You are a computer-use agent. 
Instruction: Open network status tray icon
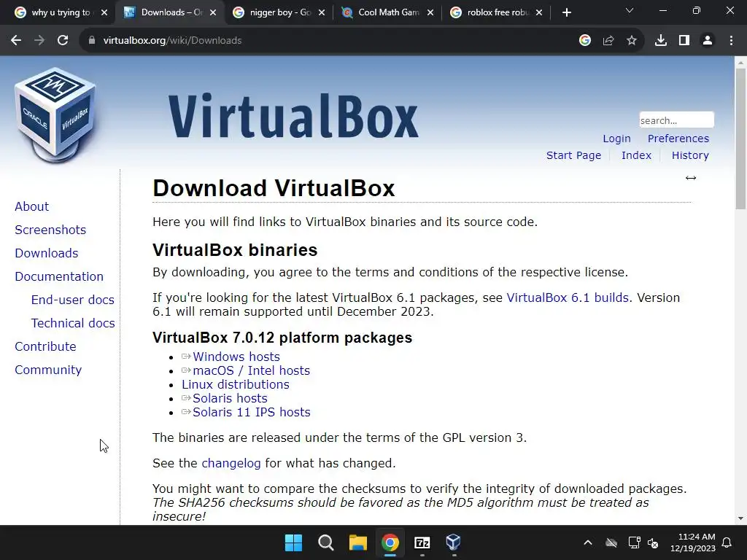click(634, 542)
